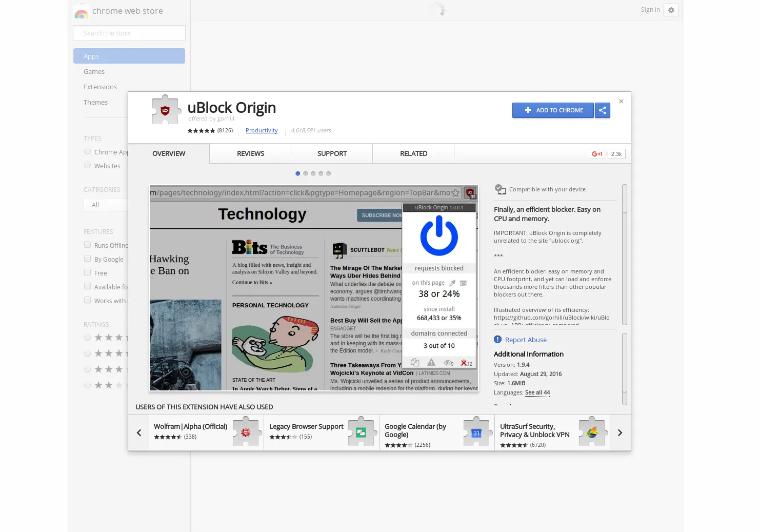Click the share icon button next to Add to Chrome
The image size is (759, 532).
(x=603, y=110)
